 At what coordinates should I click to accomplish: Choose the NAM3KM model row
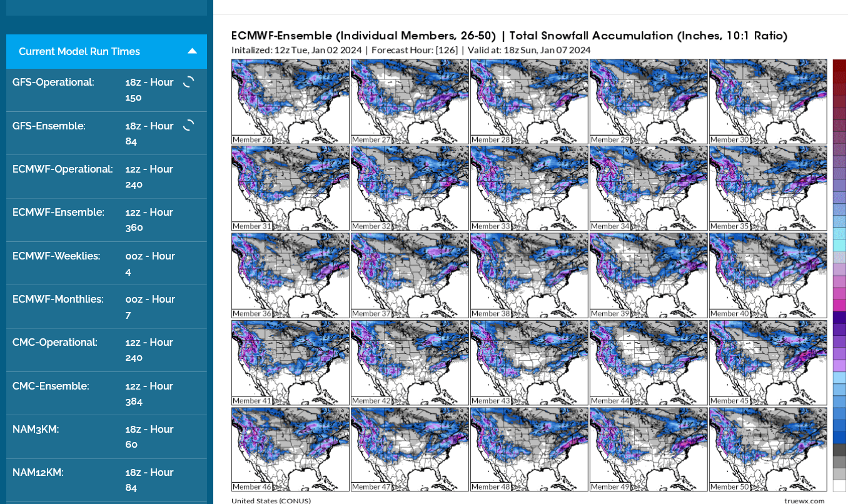point(106,436)
